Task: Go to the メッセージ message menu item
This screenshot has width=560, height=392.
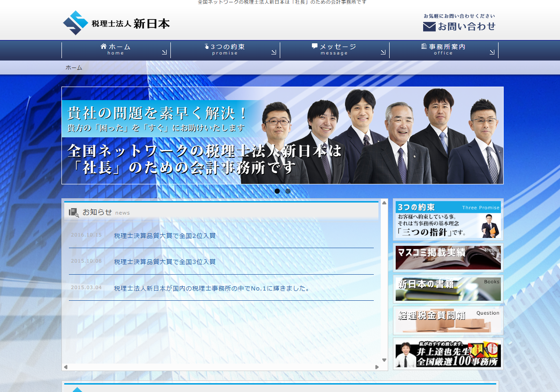Action: [335, 50]
